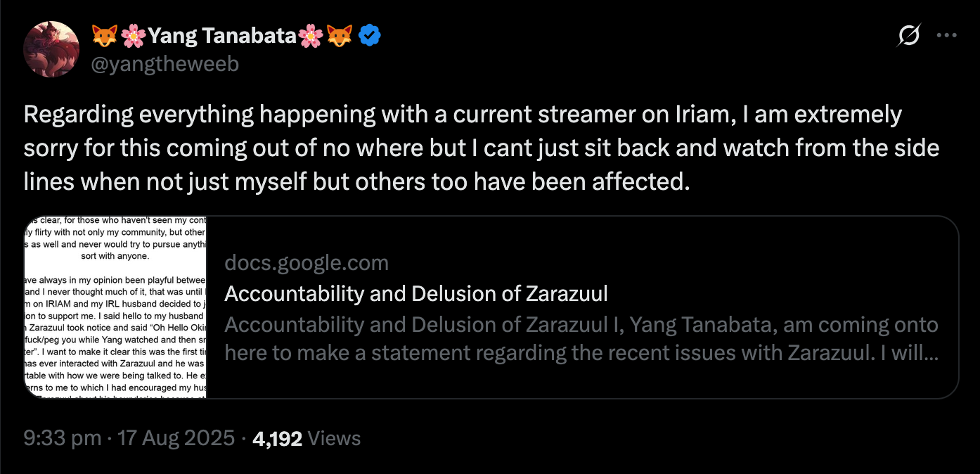
Task: Open 'Accountability and Delusion of Zarazuul' card title
Action: 415,293
